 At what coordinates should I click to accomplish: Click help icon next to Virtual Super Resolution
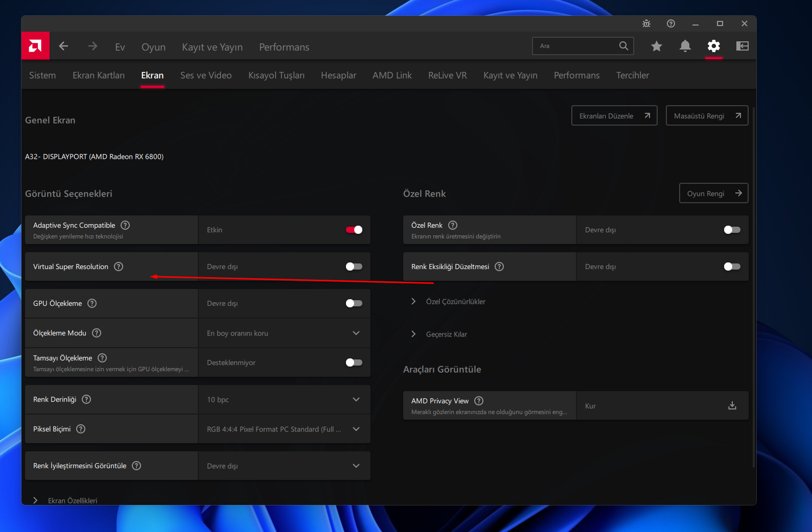point(119,267)
